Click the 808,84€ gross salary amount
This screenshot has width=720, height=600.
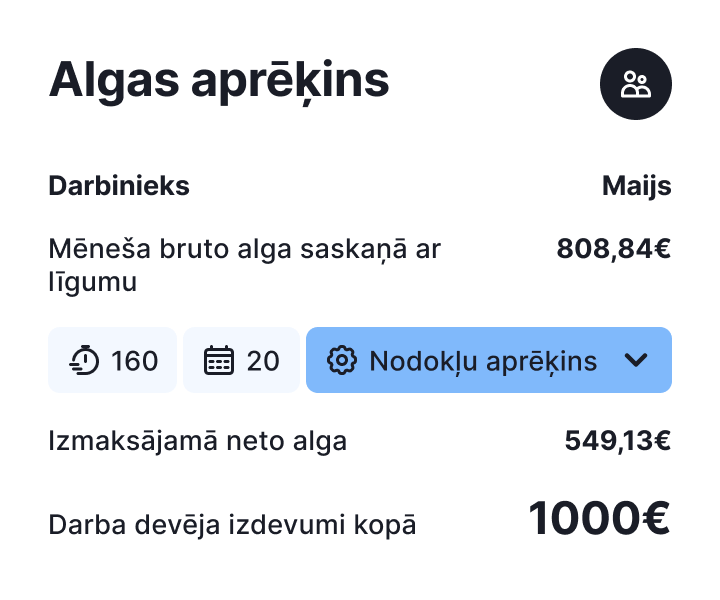pyautogui.click(x=613, y=248)
